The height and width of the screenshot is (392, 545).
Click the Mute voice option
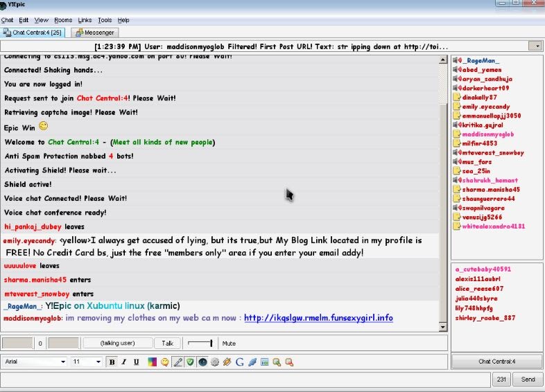(x=229, y=344)
